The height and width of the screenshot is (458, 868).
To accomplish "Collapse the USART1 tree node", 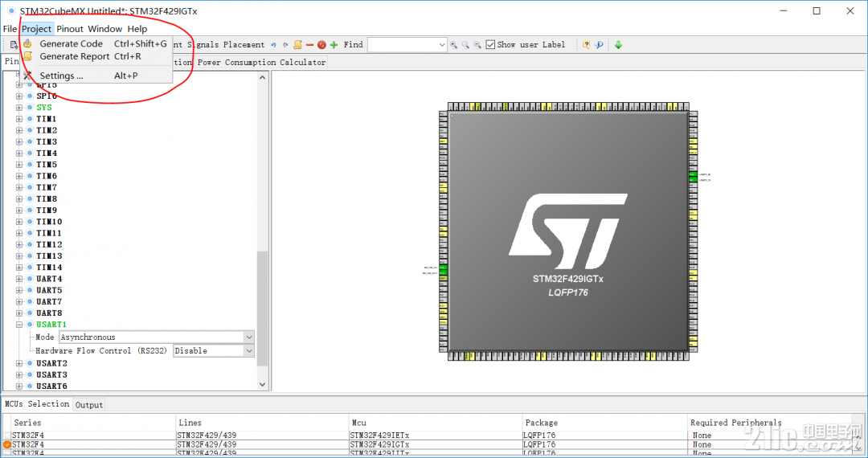I will click(19, 325).
